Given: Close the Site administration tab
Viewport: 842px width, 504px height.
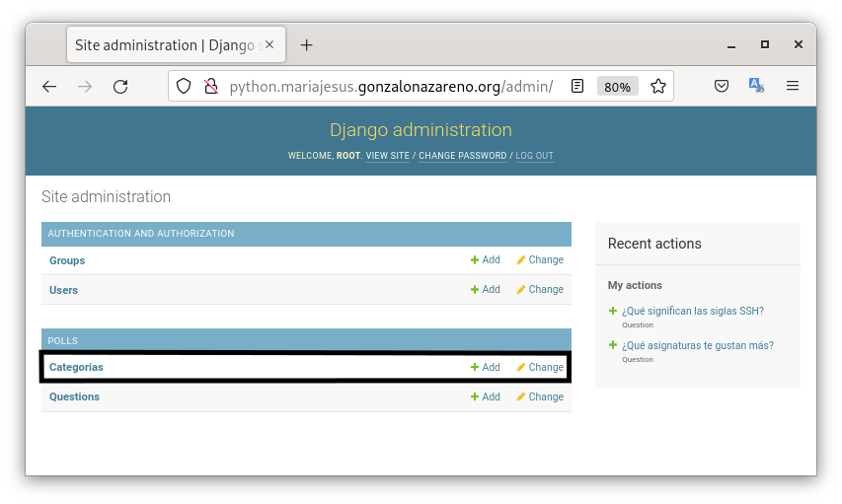Looking at the screenshot, I should pyautogui.click(x=269, y=45).
